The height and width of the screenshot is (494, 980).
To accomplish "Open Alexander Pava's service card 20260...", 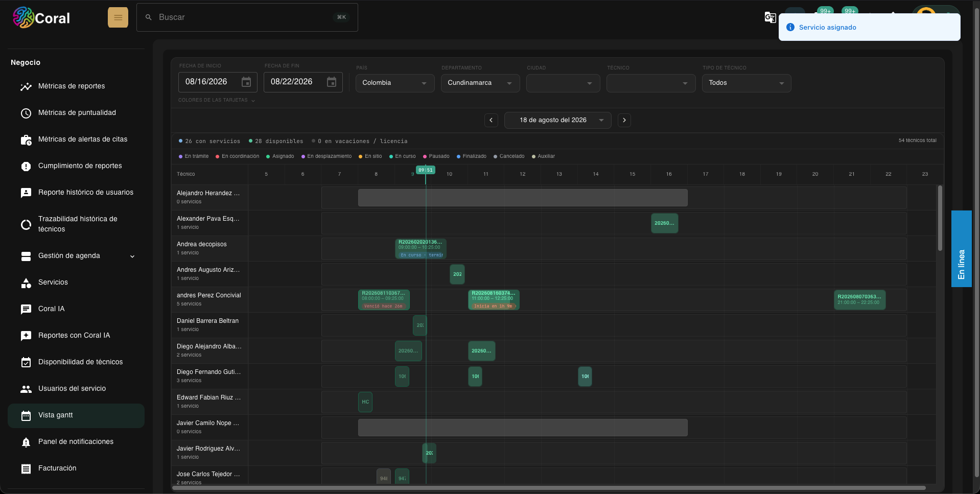I will [x=664, y=223].
